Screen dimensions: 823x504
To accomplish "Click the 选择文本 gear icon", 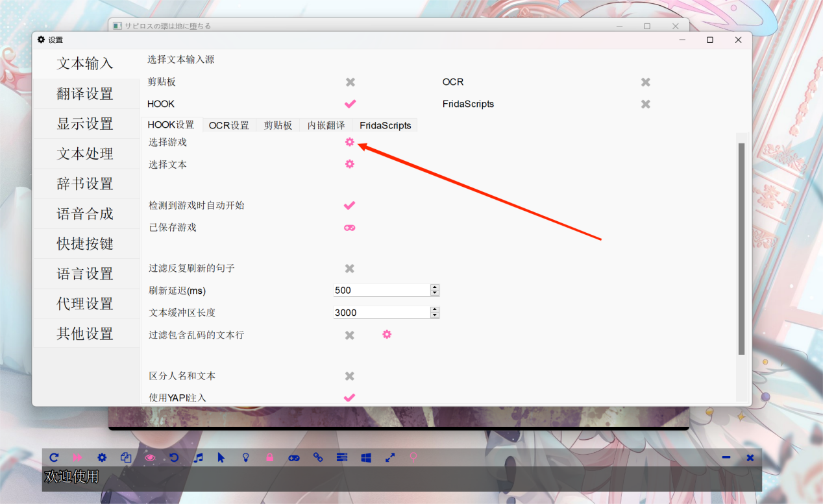I will pos(349,164).
